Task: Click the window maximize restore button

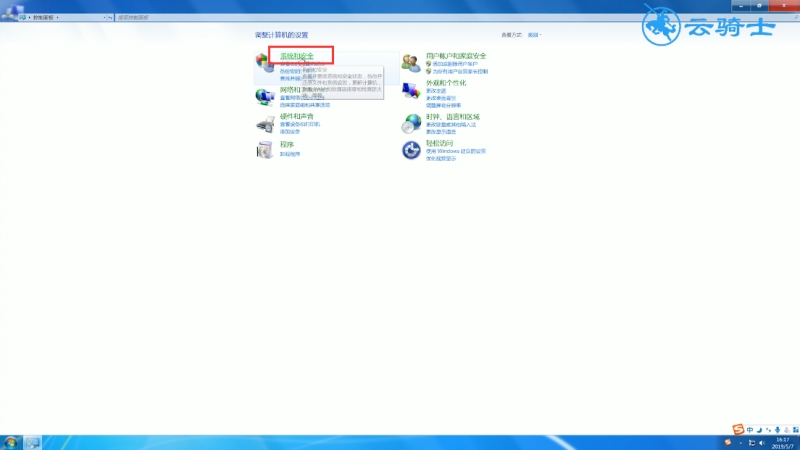Action: point(759,6)
